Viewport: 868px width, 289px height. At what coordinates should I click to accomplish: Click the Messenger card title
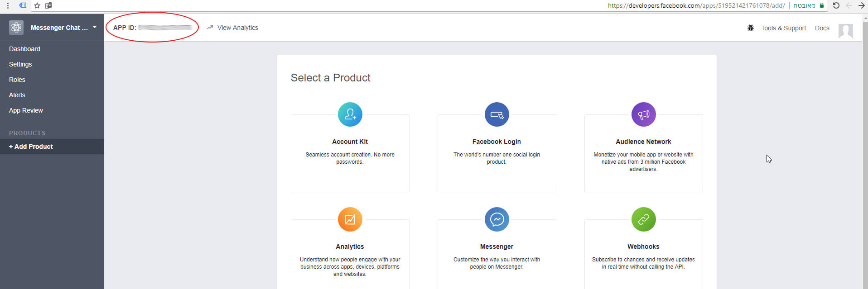coord(497,246)
